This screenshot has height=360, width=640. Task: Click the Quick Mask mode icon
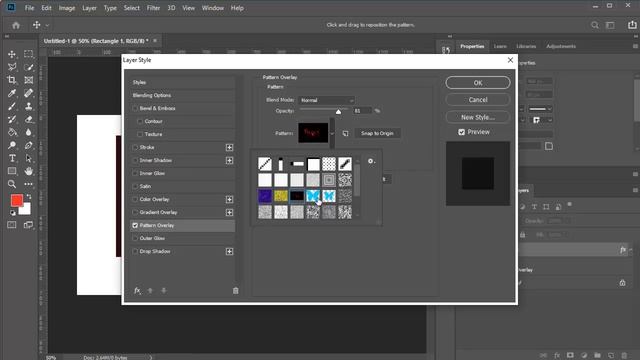pyautogui.click(x=12, y=225)
